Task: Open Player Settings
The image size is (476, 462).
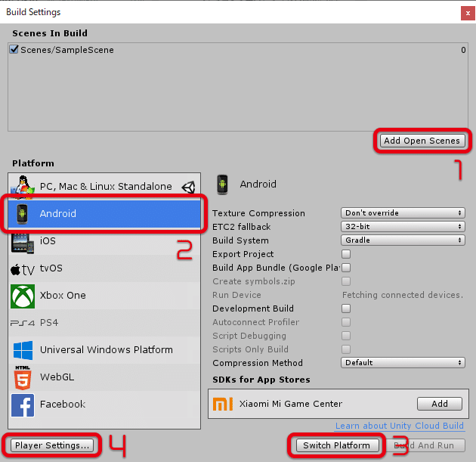Action: (52, 445)
